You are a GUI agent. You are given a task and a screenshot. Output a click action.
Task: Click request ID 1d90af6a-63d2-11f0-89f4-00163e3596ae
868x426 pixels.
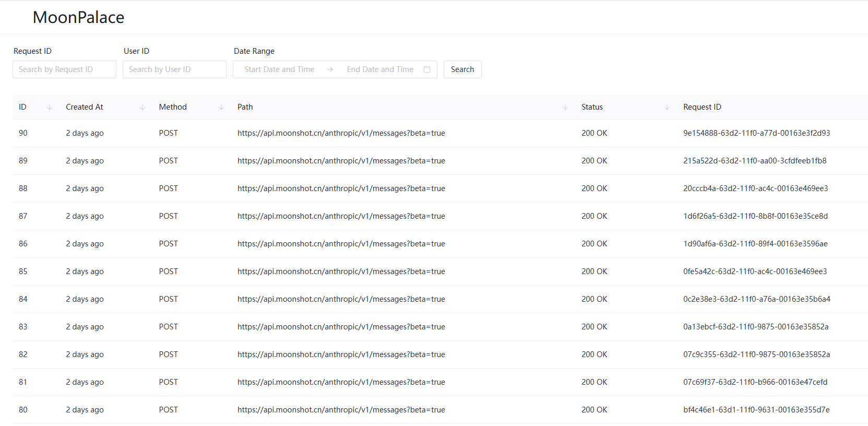click(755, 244)
